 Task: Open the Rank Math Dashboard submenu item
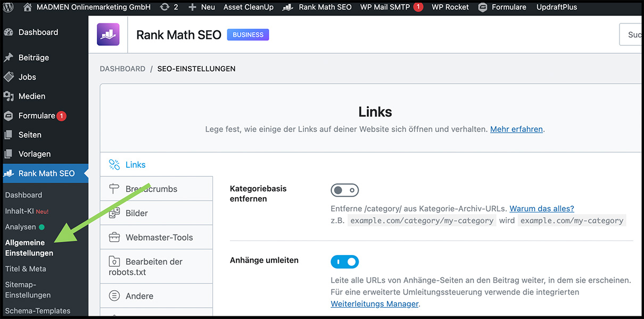(x=23, y=195)
